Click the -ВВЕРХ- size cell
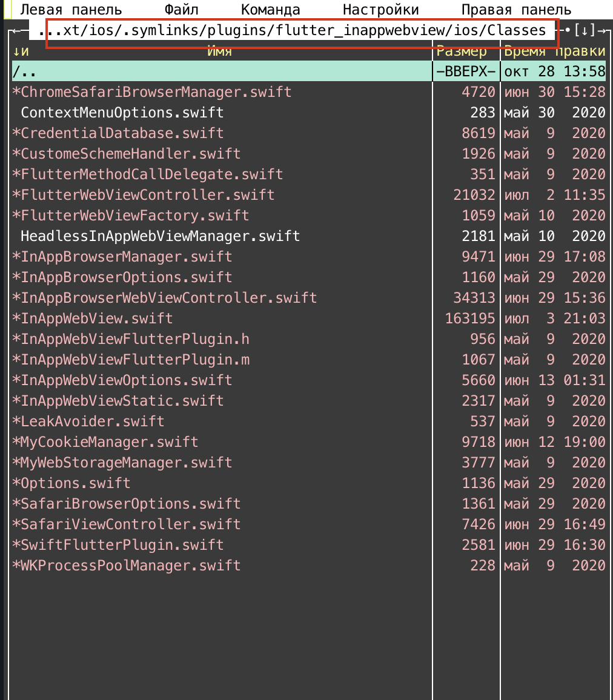613x700 pixels. click(466, 71)
